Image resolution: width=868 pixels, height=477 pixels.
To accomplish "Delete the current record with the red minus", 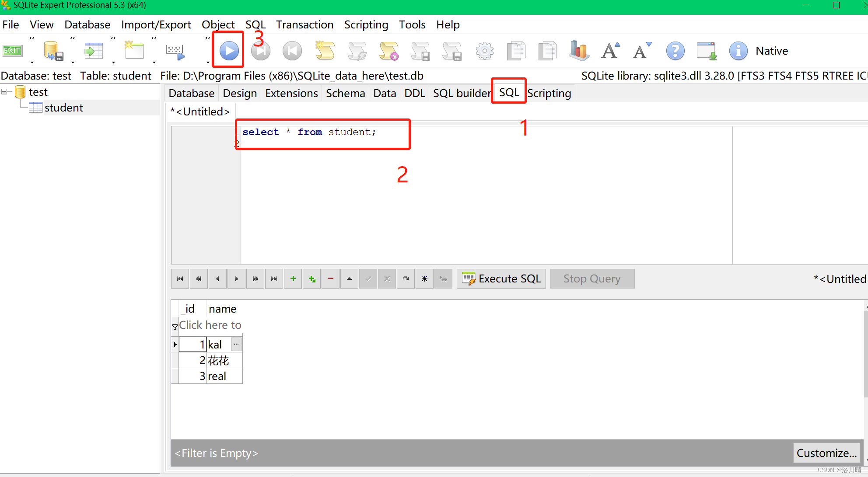I will click(x=330, y=279).
